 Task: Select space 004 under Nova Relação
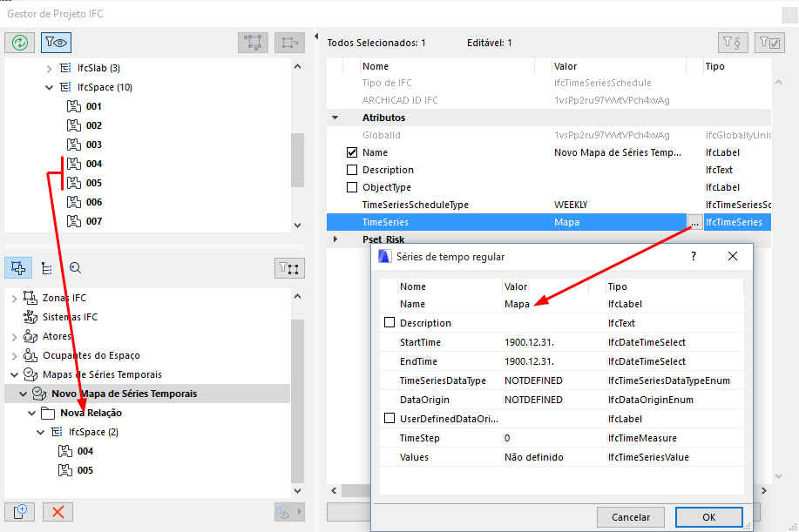(85, 451)
